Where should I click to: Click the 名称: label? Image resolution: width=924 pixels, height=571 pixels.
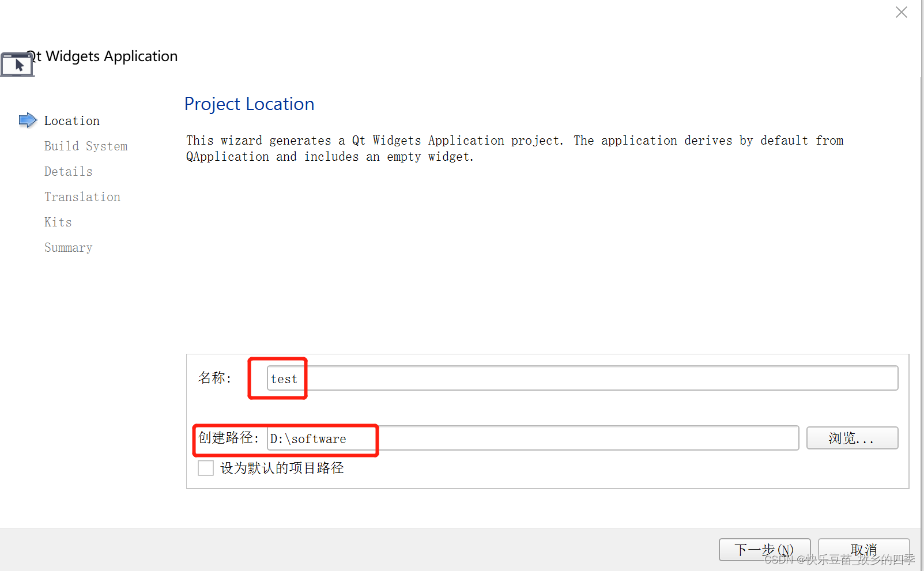coord(214,378)
